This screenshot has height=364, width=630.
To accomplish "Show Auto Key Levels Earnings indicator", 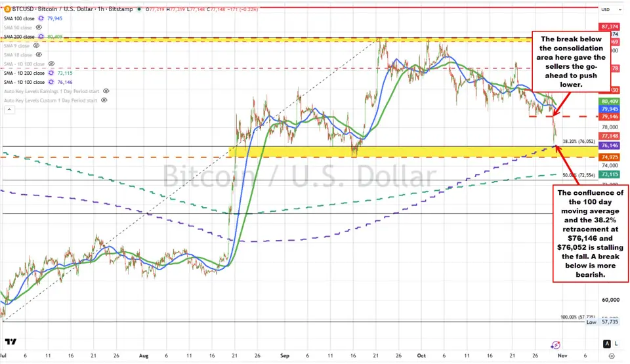I will click(x=106, y=91).
